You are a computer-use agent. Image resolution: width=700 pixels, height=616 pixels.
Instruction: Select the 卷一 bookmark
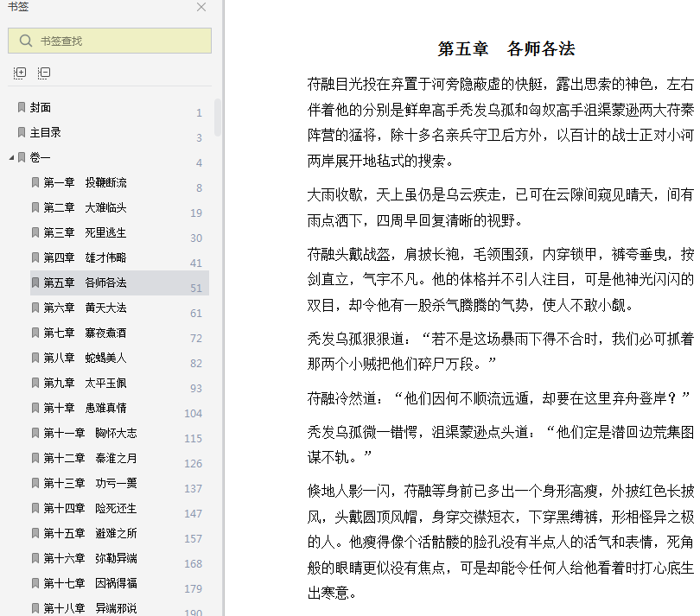point(40,157)
